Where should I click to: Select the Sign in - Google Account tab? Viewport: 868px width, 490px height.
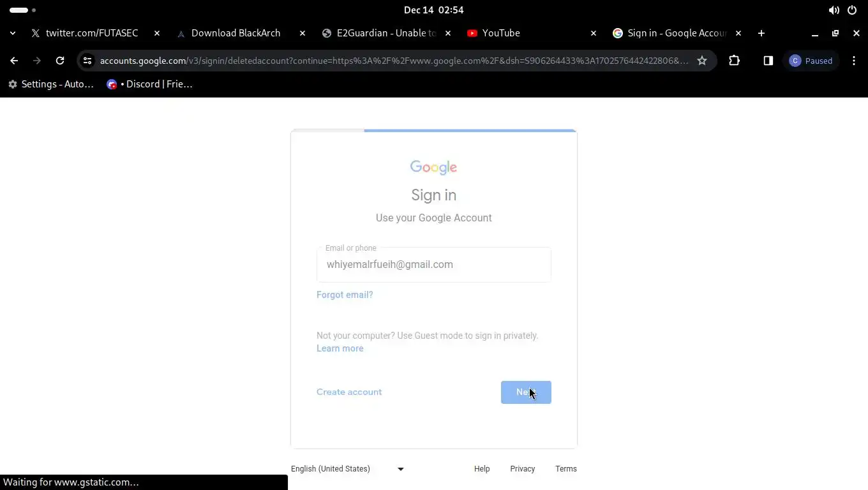pyautogui.click(x=677, y=33)
